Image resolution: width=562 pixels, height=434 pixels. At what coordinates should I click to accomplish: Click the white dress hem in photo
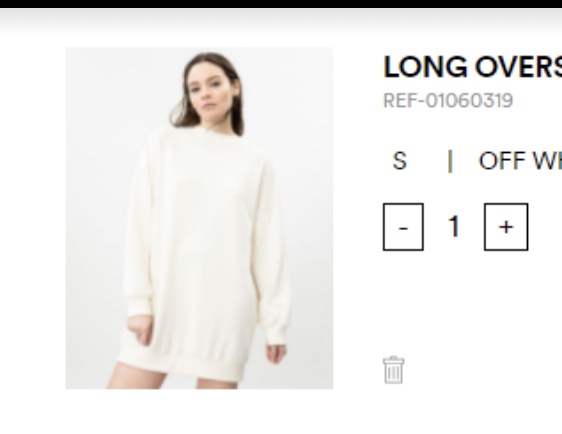pyautogui.click(x=183, y=366)
